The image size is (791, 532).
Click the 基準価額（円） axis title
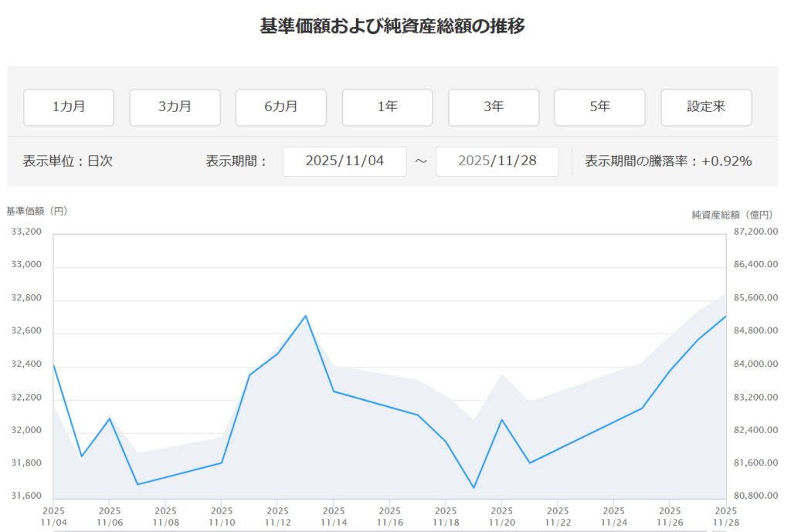tap(37, 211)
